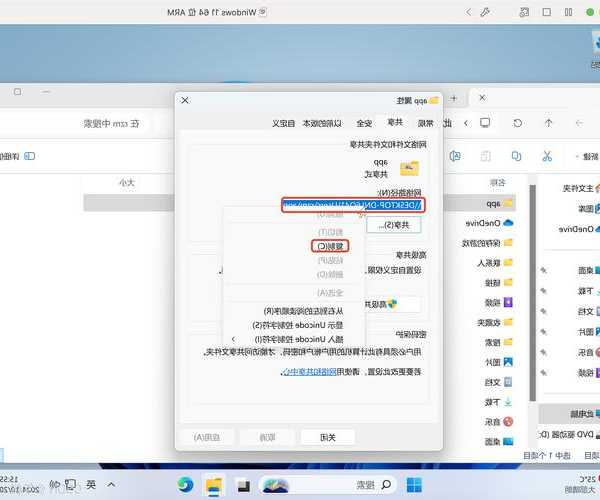Click the File Explorer taskbar icon
This screenshot has height=500, width=600.
[213, 485]
